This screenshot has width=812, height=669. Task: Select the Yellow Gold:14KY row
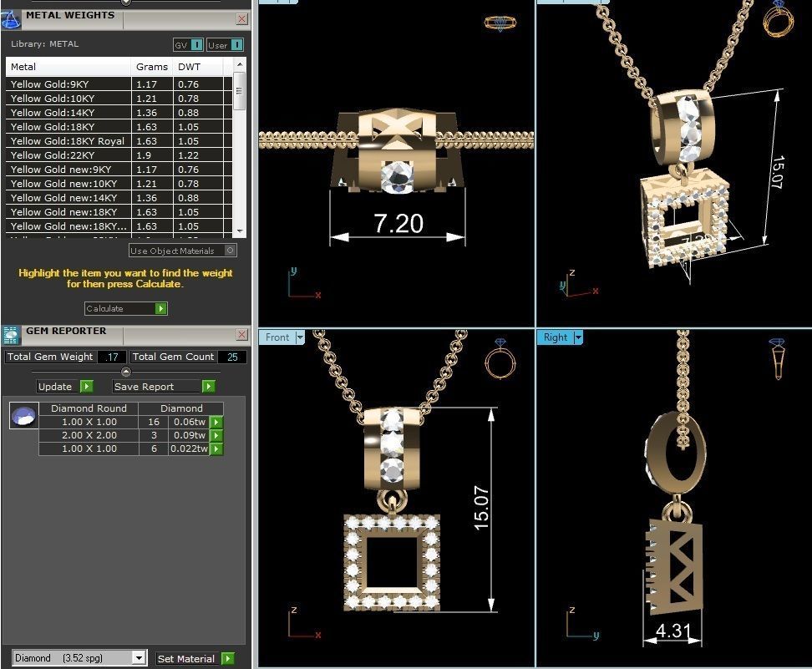(x=119, y=113)
